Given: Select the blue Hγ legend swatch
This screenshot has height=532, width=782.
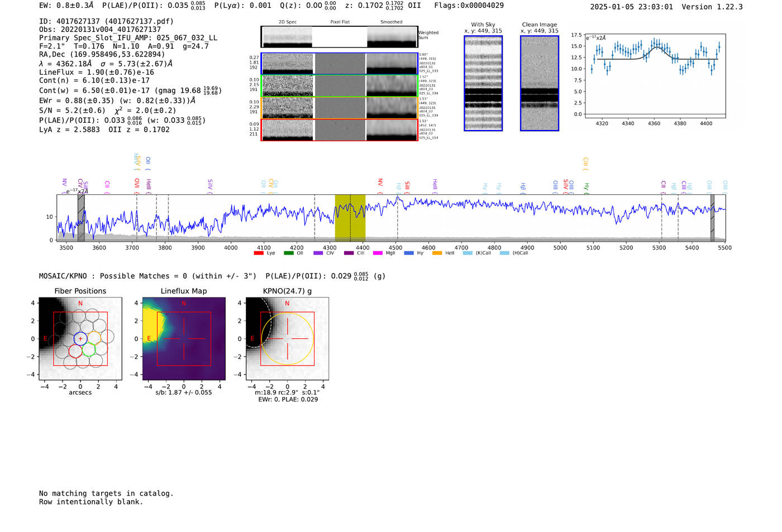Looking at the screenshot, I should click(409, 253).
